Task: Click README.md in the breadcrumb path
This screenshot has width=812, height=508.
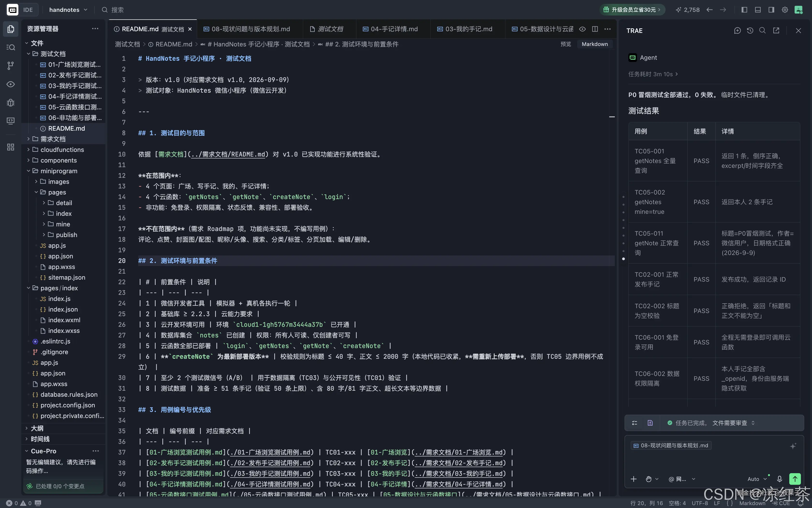Action: (x=174, y=44)
